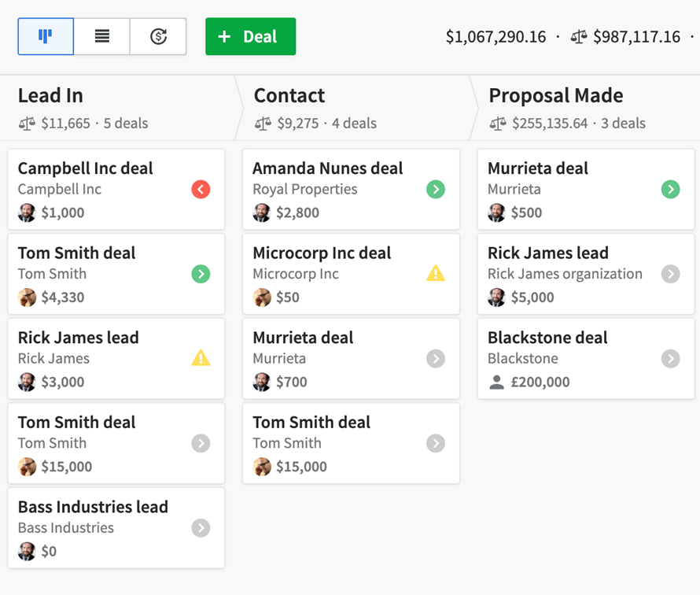
Task: Switch to list view
Action: point(101,37)
